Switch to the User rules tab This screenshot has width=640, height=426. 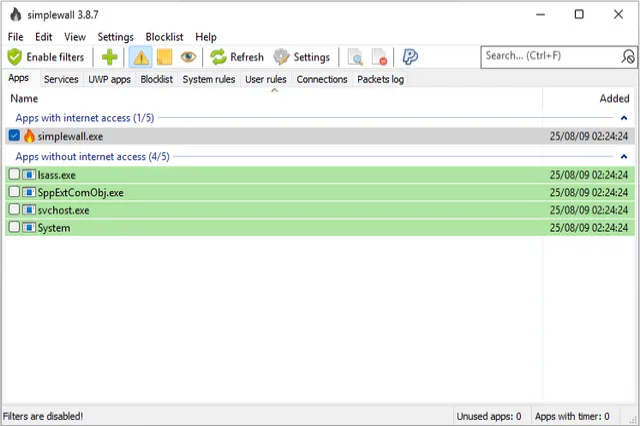(x=266, y=79)
